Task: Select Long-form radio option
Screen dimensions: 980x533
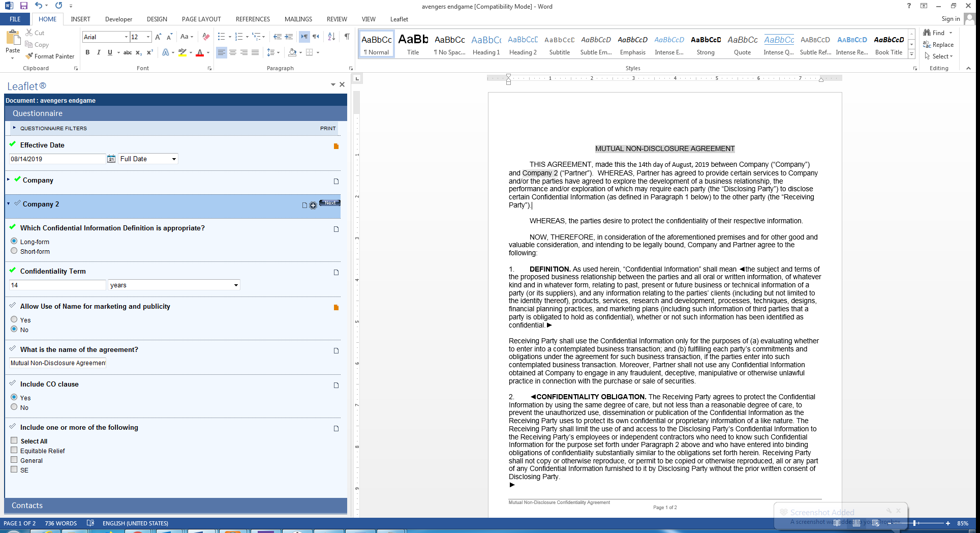Action: [14, 241]
